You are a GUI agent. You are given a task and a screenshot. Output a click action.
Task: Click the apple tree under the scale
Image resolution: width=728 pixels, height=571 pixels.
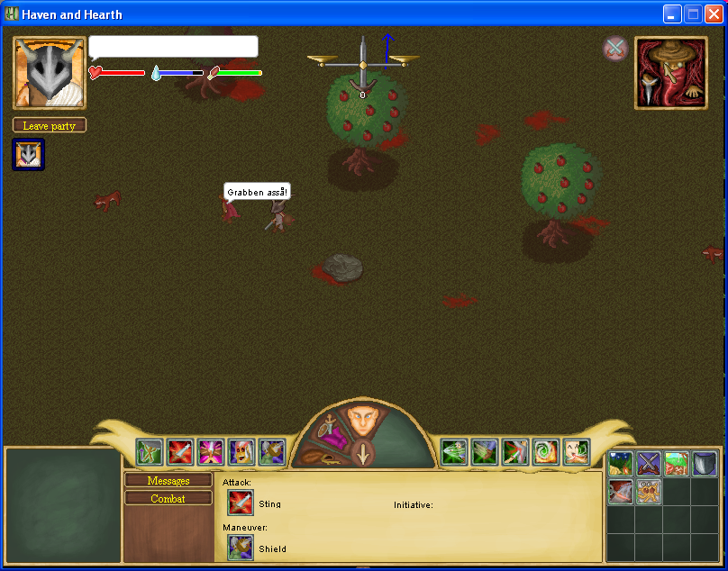(x=366, y=125)
